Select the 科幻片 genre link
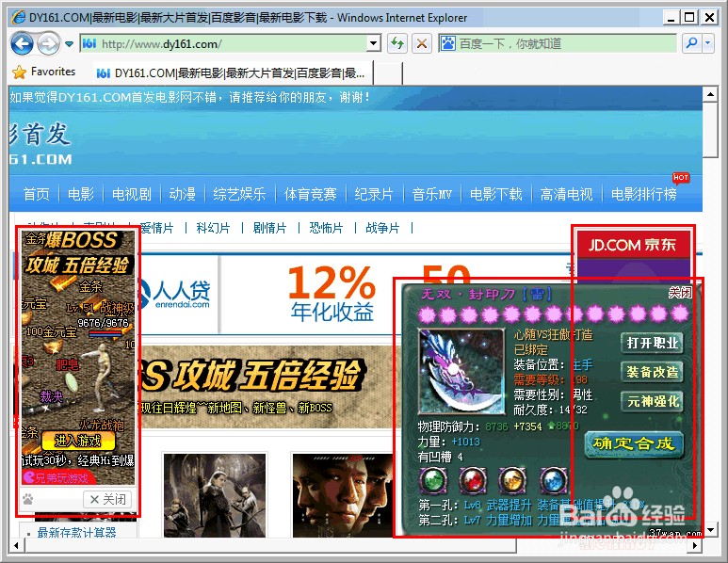This screenshot has width=728, height=563. tap(213, 228)
